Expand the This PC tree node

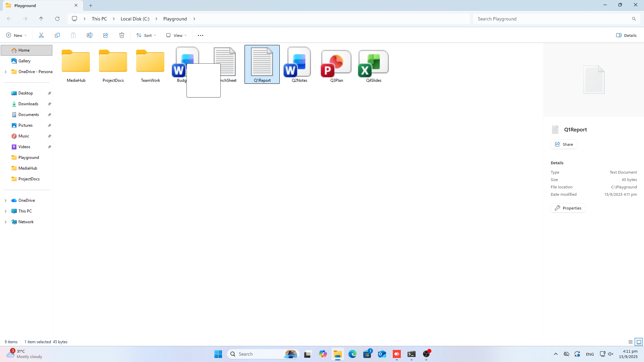[5, 211]
